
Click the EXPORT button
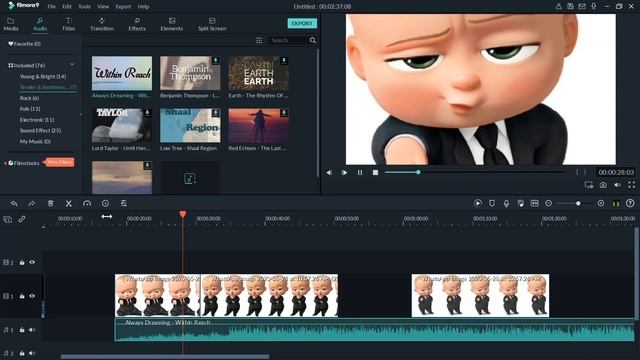click(x=302, y=23)
